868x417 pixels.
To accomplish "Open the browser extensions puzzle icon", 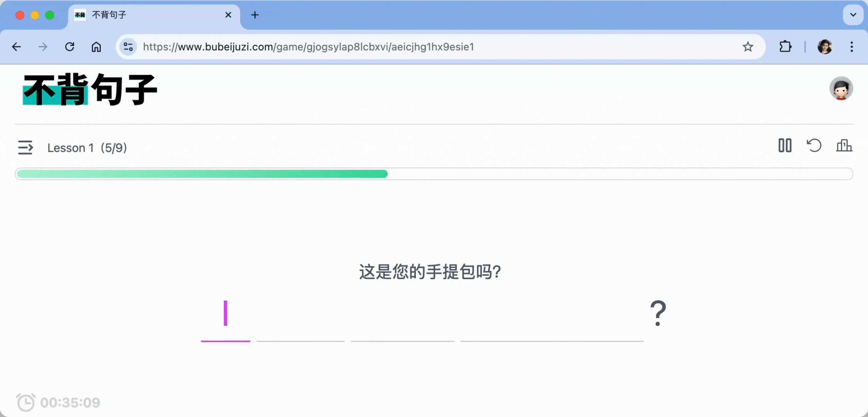I will coord(785,47).
